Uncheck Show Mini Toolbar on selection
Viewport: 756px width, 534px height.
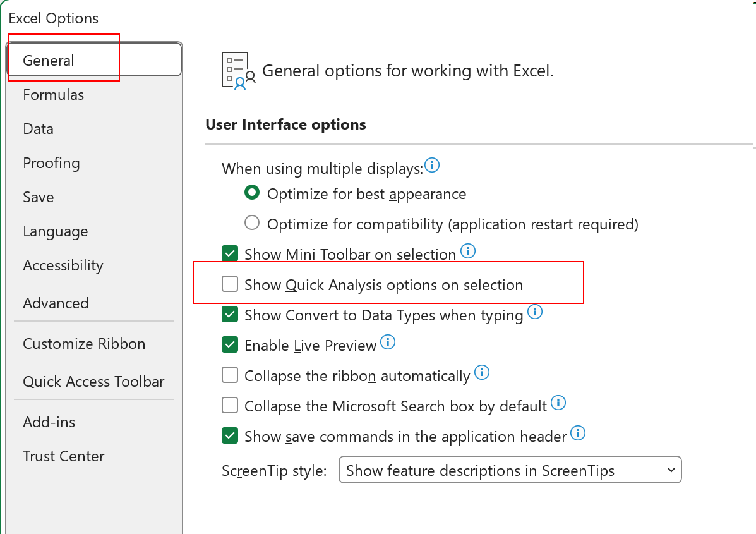click(x=230, y=254)
